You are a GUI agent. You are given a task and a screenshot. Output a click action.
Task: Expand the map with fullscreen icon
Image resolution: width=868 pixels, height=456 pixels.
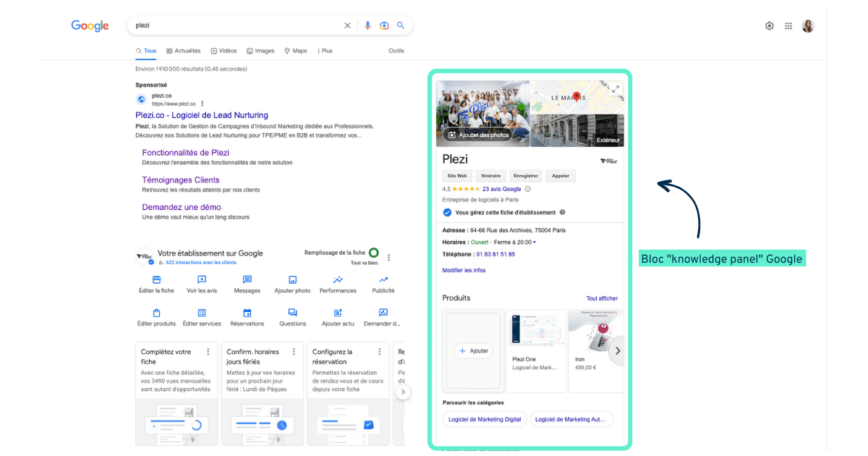(x=616, y=89)
